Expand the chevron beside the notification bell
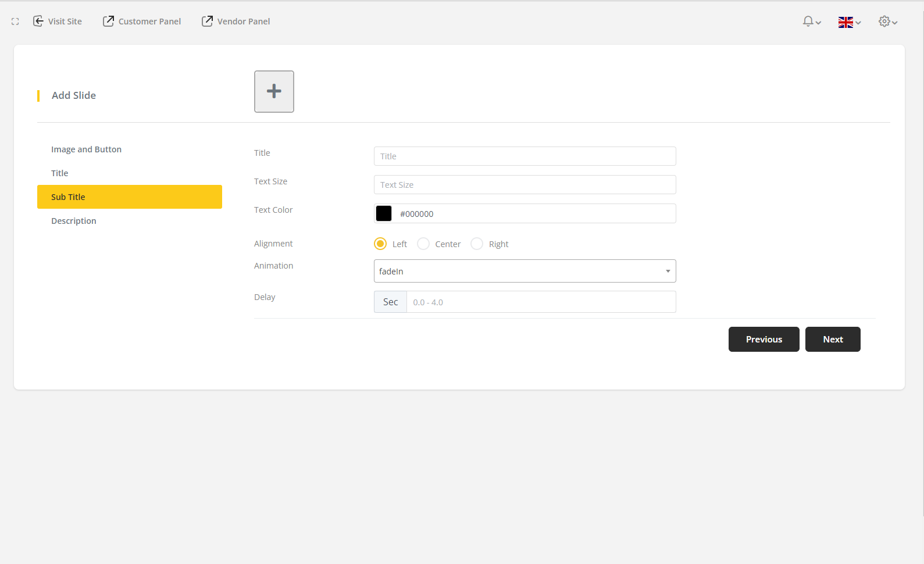924x564 pixels. tap(819, 23)
